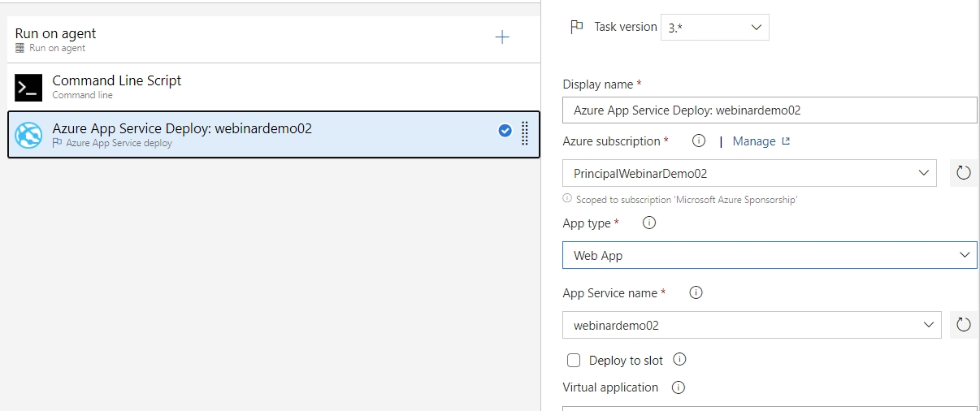This screenshot has width=980, height=411.
Task: Show info for Virtual application
Action: point(679,387)
